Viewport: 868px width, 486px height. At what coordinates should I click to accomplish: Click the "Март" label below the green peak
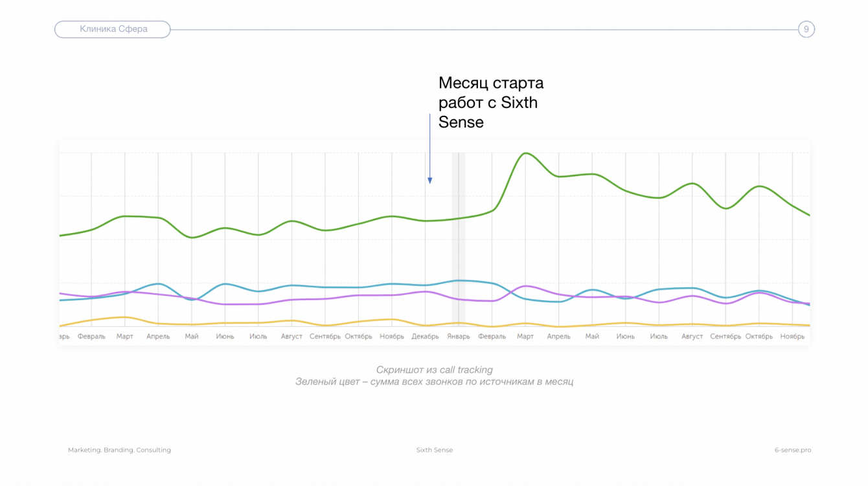click(525, 337)
